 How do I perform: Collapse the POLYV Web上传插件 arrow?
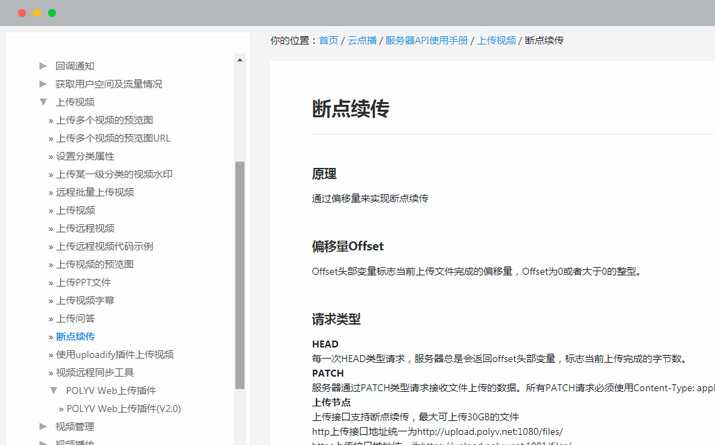pos(54,390)
